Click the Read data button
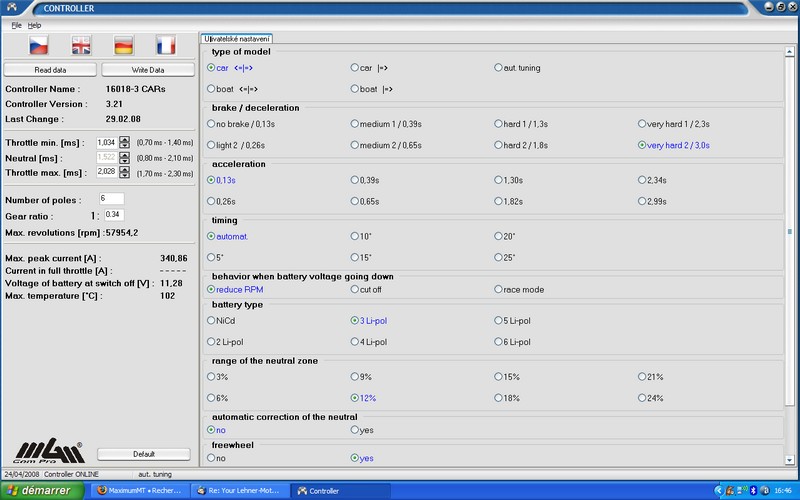Viewport: 800px width, 500px height. [50, 70]
